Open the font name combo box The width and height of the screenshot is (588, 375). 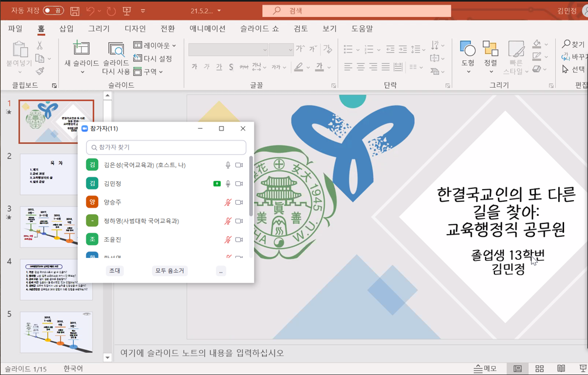click(x=228, y=50)
